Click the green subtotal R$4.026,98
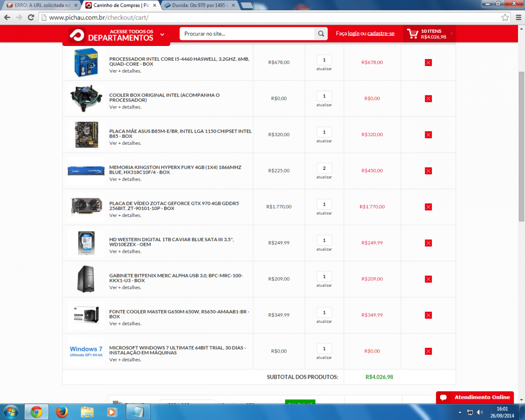The image size is (525, 420). point(379,377)
